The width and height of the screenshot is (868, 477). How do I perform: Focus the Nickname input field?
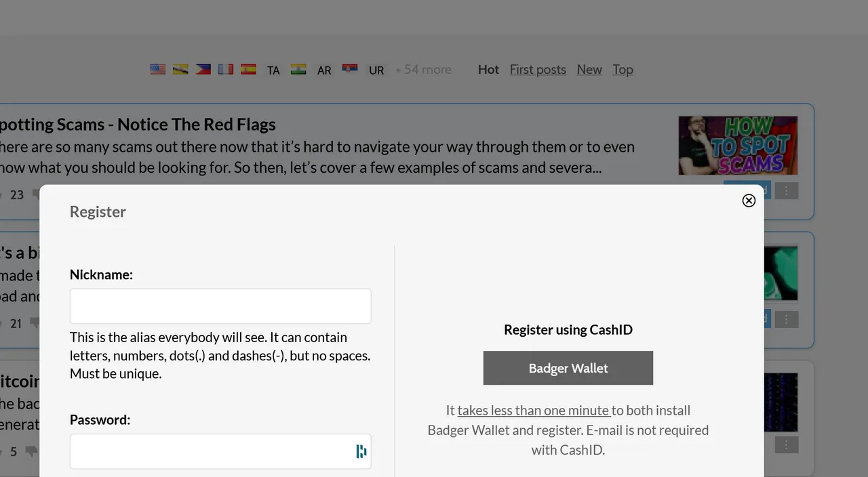click(x=220, y=306)
